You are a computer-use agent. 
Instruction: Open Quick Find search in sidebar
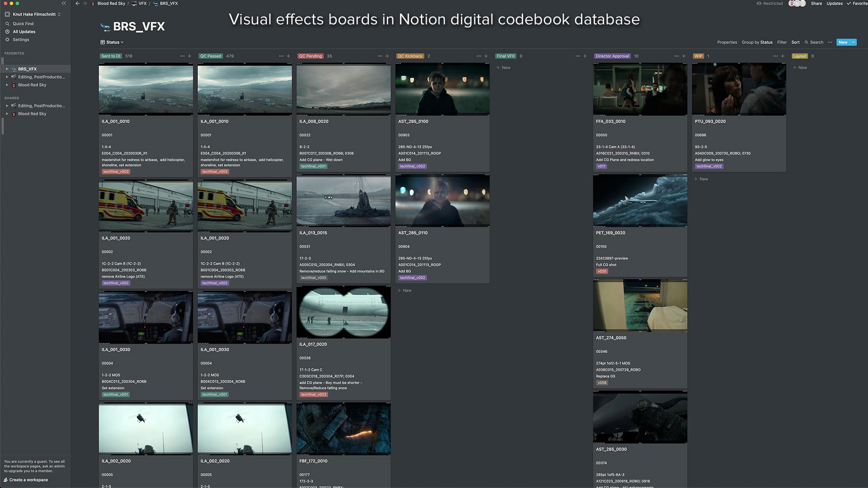[x=23, y=23]
